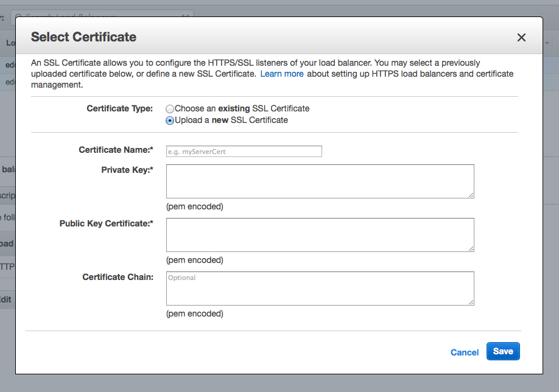
Task: Click the Certificate Chain label text
Action: click(116, 277)
